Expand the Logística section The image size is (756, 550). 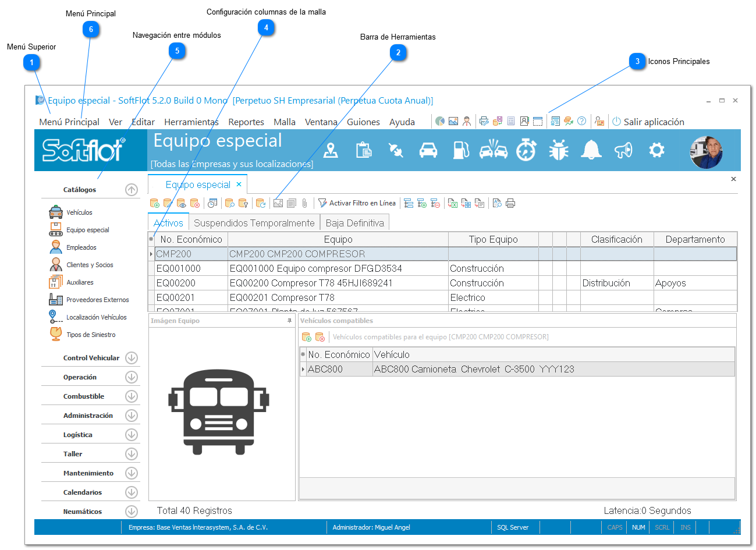[132, 435]
